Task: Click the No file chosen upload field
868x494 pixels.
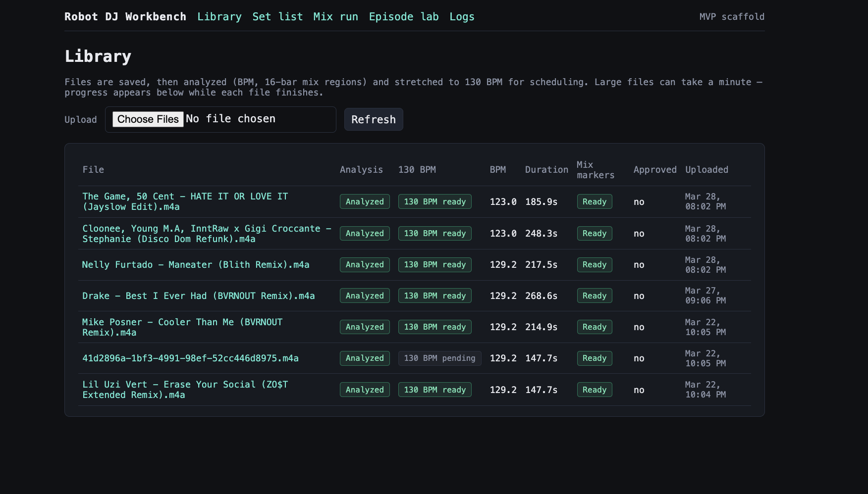Action: click(x=231, y=119)
